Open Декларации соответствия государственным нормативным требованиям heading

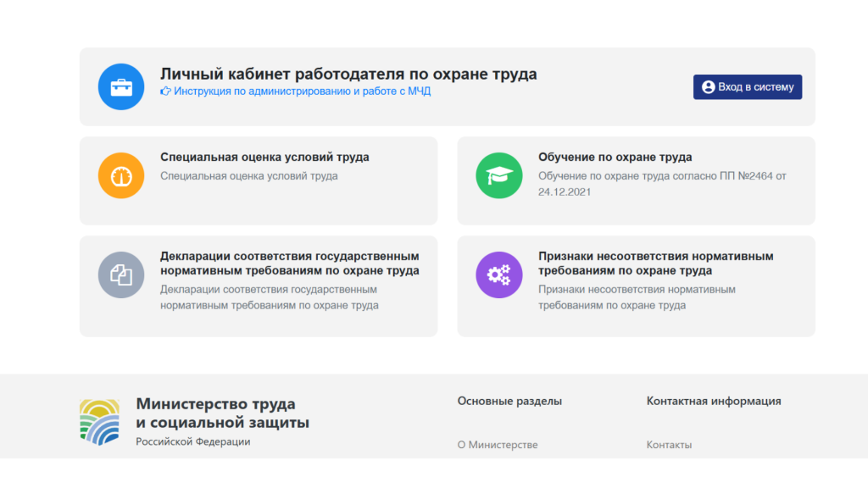tap(290, 263)
